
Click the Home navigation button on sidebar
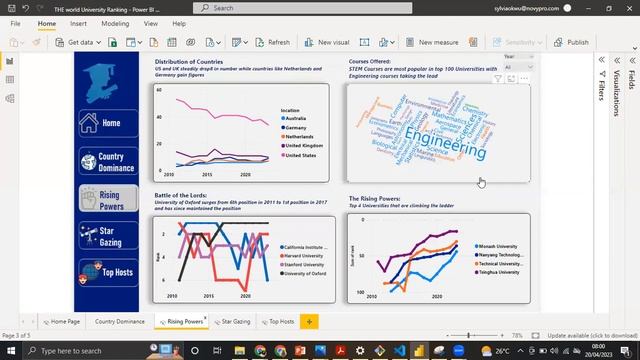tap(109, 123)
